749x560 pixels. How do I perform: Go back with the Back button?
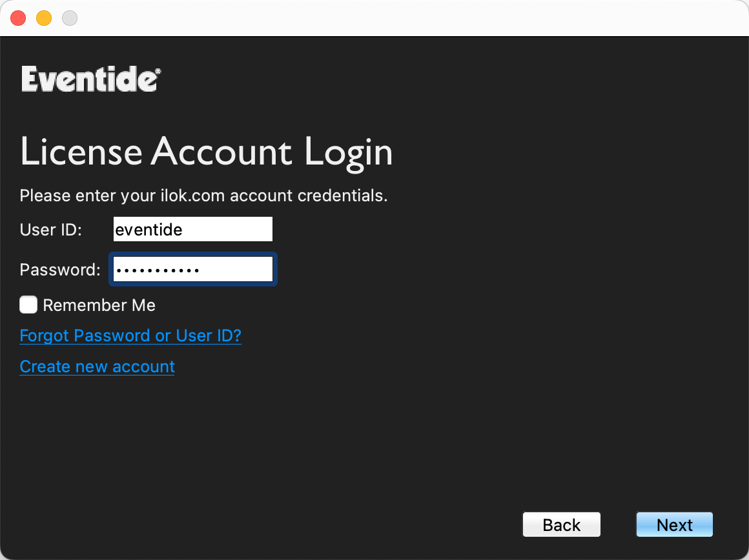[561, 525]
